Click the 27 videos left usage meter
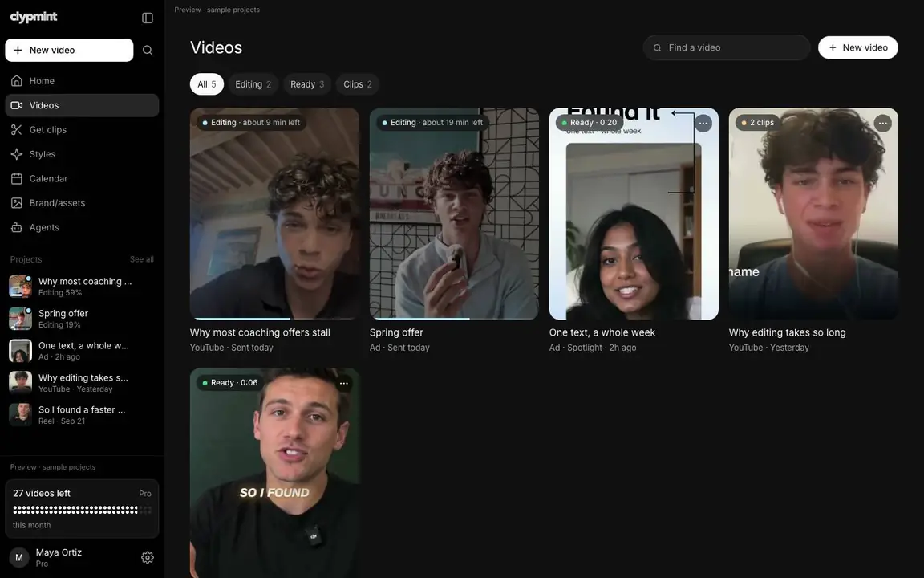924x578 pixels. (82, 509)
